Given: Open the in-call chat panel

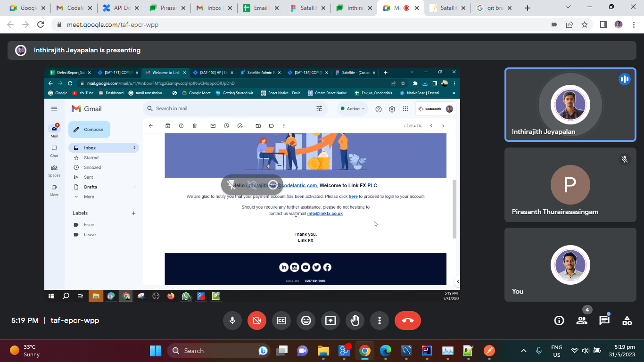Looking at the screenshot, I should (604, 321).
